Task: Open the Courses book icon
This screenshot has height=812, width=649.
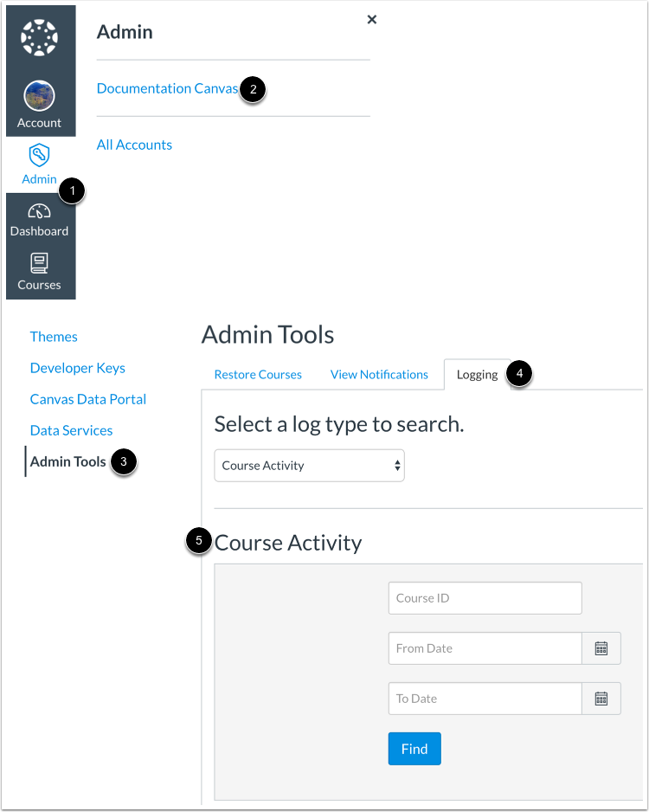Action: tap(39, 263)
